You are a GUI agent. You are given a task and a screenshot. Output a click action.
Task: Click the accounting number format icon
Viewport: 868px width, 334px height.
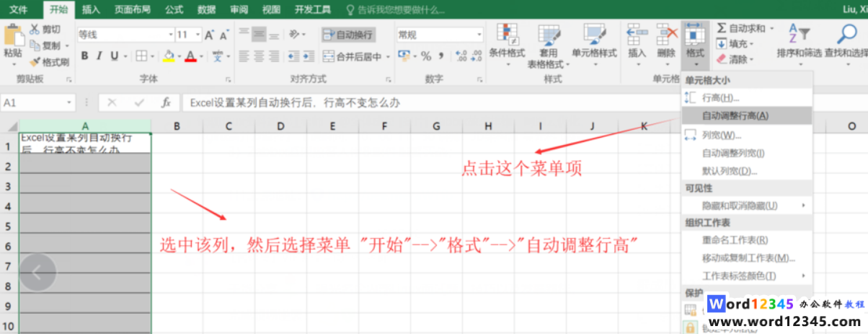pyautogui.click(x=404, y=56)
